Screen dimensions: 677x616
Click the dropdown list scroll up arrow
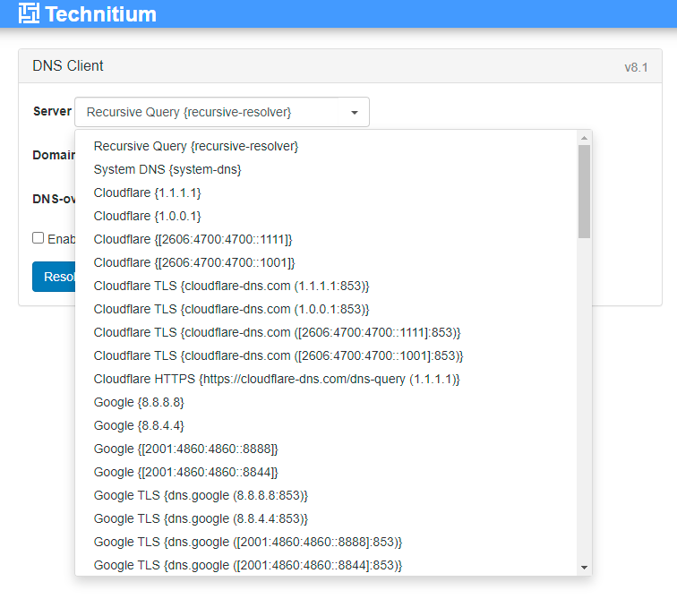tap(584, 138)
